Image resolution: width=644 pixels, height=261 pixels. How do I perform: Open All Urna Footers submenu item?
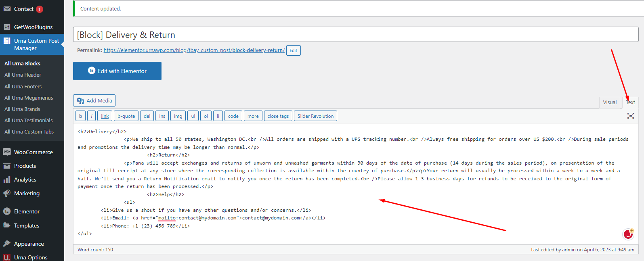pyautogui.click(x=23, y=86)
